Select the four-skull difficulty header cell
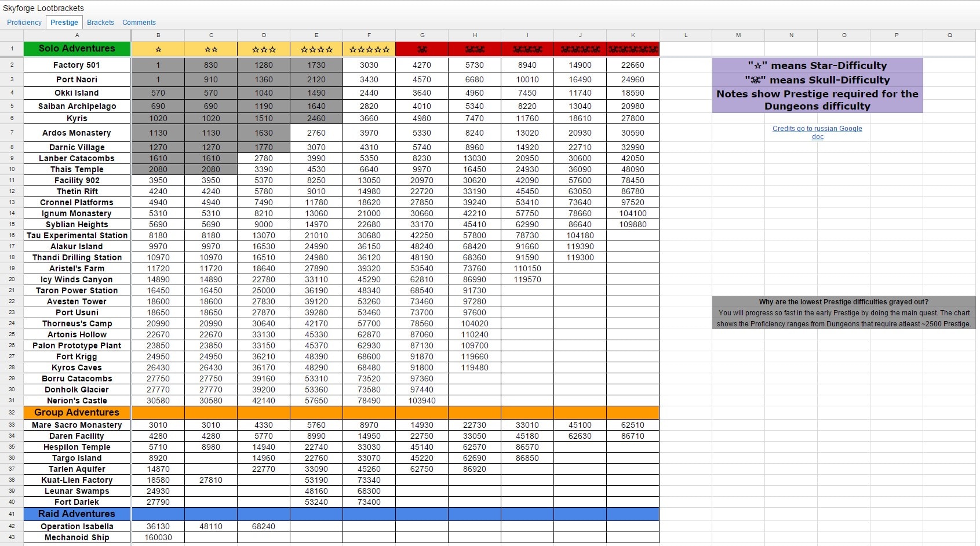The width and height of the screenshot is (980, 546). point(580,49)
